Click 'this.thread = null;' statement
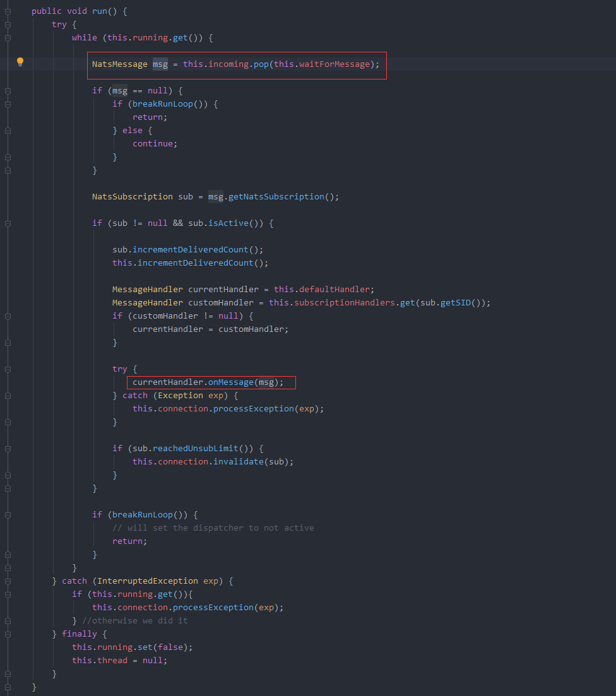 pyautogui.click(x=119, y=661)
